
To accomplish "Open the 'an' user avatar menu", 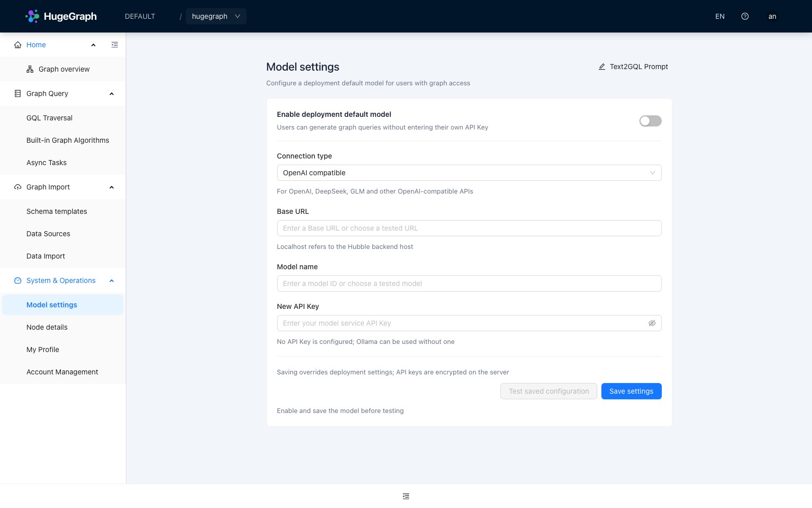I will (x=772, y=16).
